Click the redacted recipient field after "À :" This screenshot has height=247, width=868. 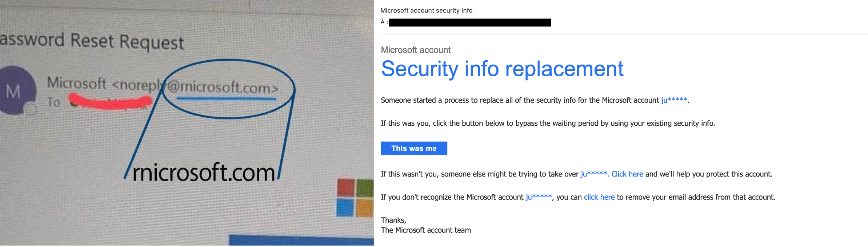pos(469,23)
